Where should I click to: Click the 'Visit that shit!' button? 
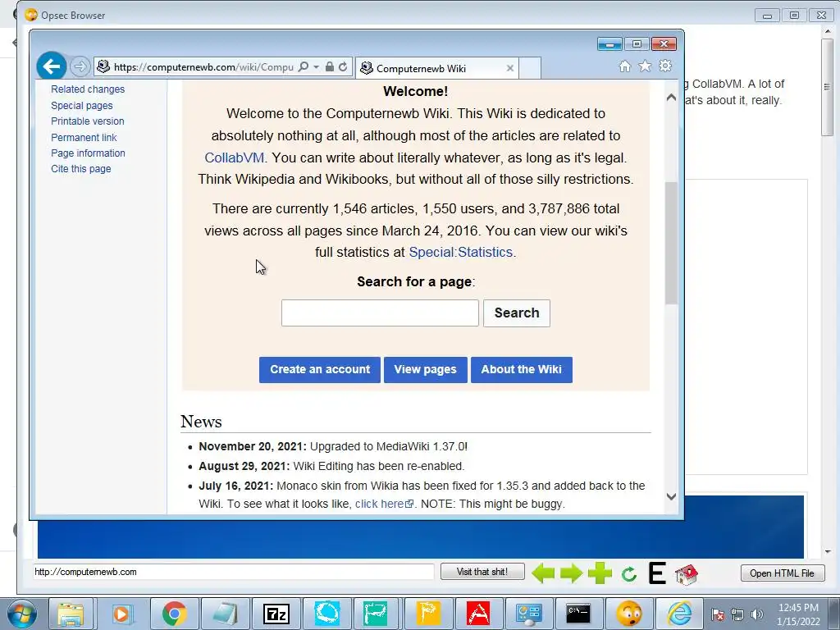[x=482, y=572]
